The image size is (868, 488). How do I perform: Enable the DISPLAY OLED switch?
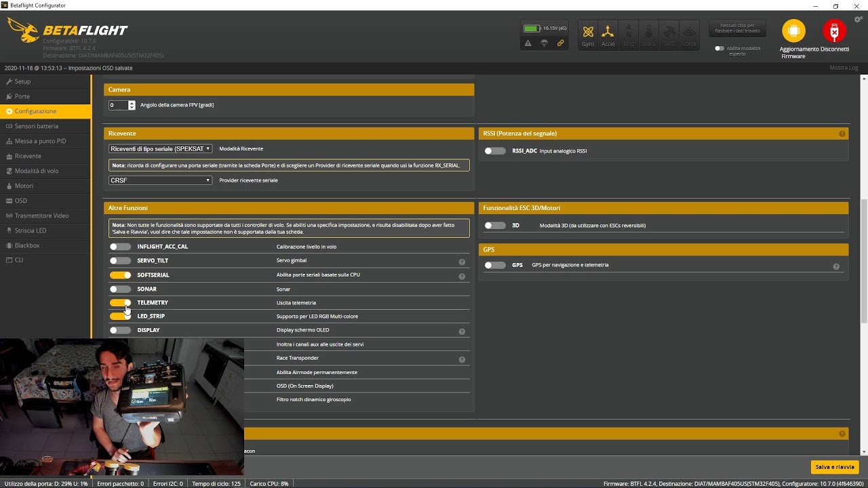pos(120,330)
